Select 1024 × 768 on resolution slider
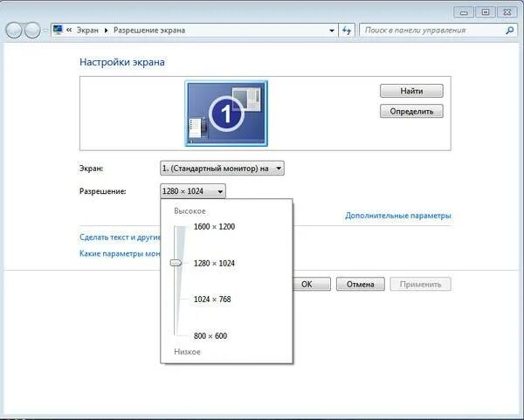The height and width of the screenshot is (420, 524). [212, 299]
